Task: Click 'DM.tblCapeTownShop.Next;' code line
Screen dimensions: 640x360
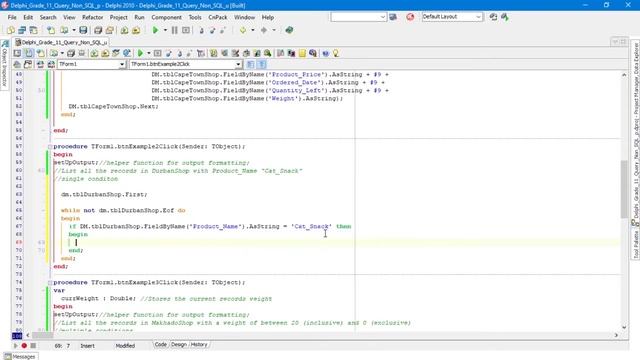Action: click(113, 106)
